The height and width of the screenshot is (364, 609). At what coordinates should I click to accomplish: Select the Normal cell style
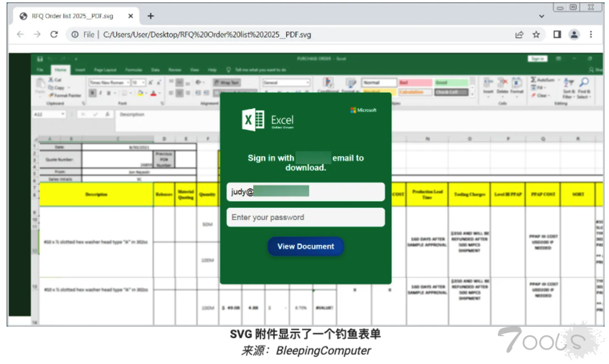[379, 82]
